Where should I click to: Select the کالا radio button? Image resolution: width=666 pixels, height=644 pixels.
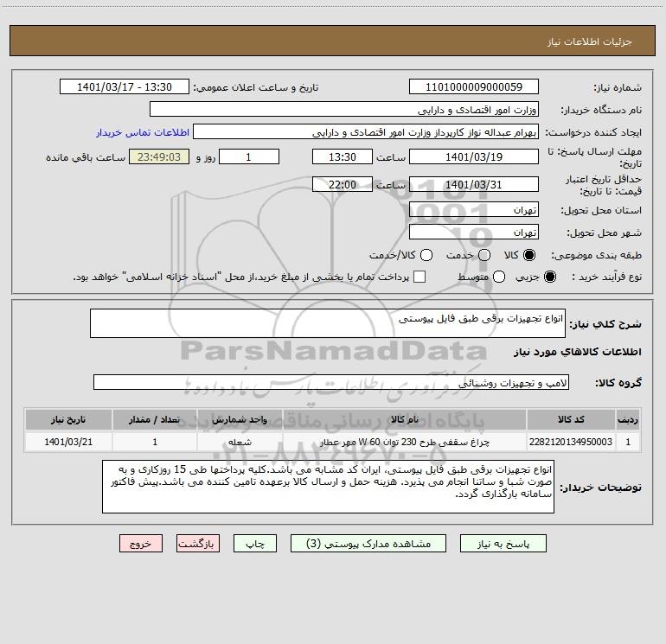coord(529,255)
